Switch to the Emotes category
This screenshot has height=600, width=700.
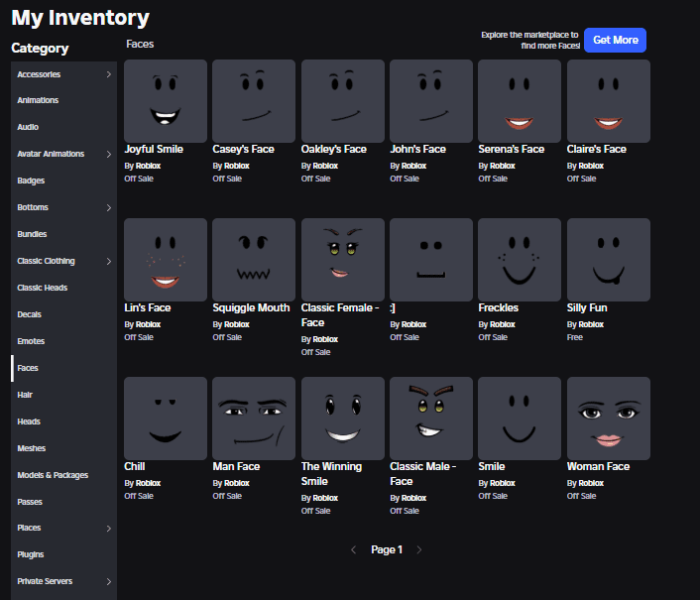click(x=31, y=341)
